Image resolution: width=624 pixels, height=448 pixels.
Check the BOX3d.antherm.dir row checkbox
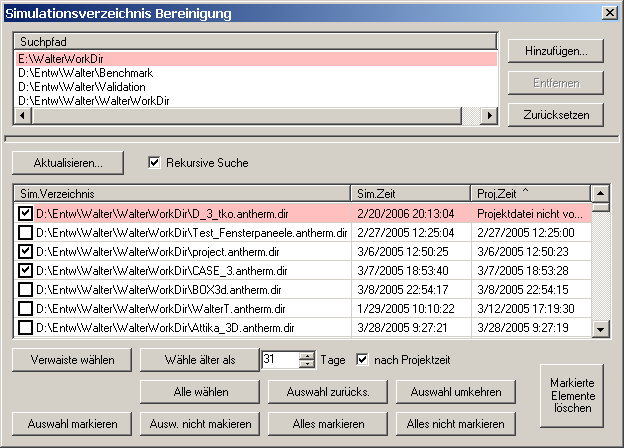coord(25,289)
